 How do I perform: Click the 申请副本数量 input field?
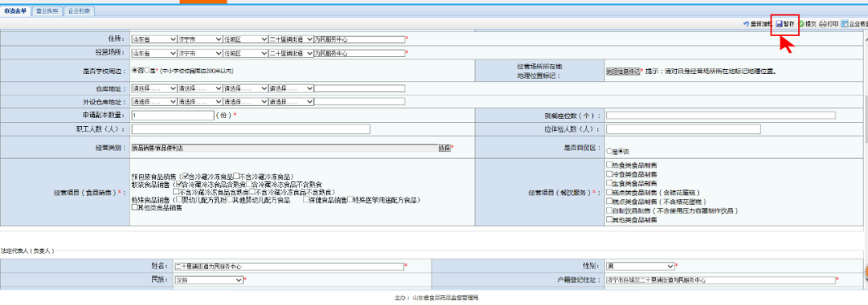(x=173, y=116)
